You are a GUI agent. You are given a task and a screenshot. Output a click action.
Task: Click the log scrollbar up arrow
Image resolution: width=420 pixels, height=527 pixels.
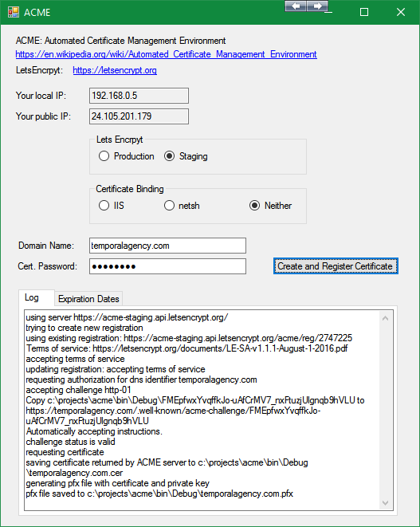(386, 318)
